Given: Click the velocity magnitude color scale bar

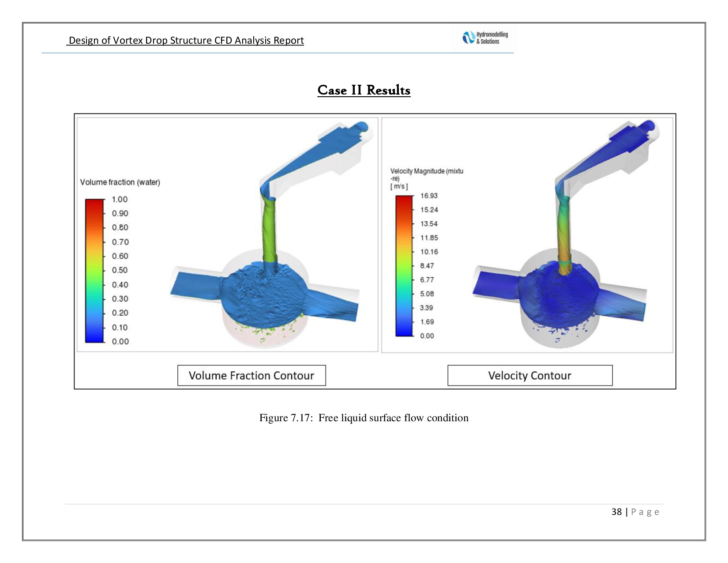Looking at the screenshot, I should tap(404, 266).
